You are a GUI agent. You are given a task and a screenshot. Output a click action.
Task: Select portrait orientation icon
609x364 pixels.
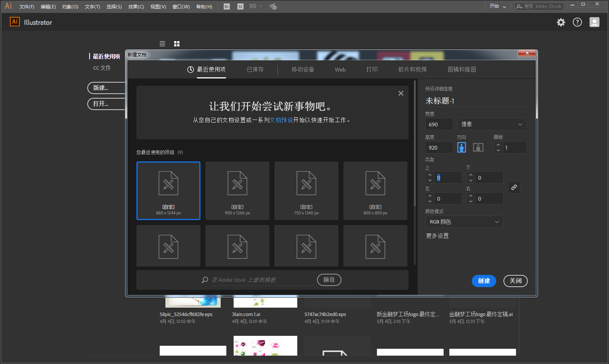[462, 147]
